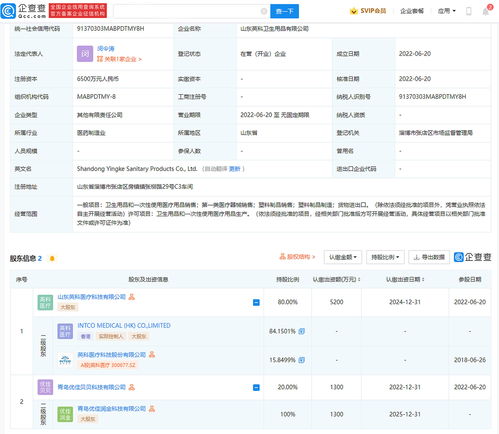Open the second shareholder company link with 20.00%

(x=92, y=387)
